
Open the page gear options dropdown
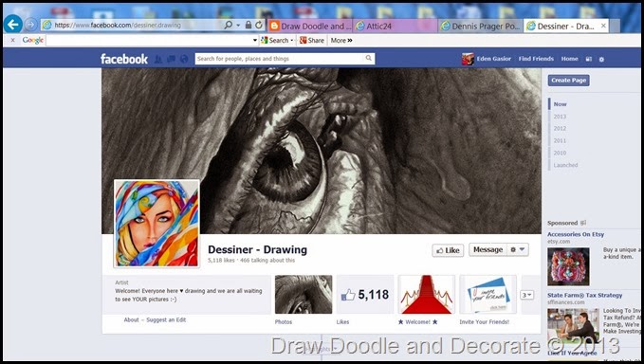point(518,249)
